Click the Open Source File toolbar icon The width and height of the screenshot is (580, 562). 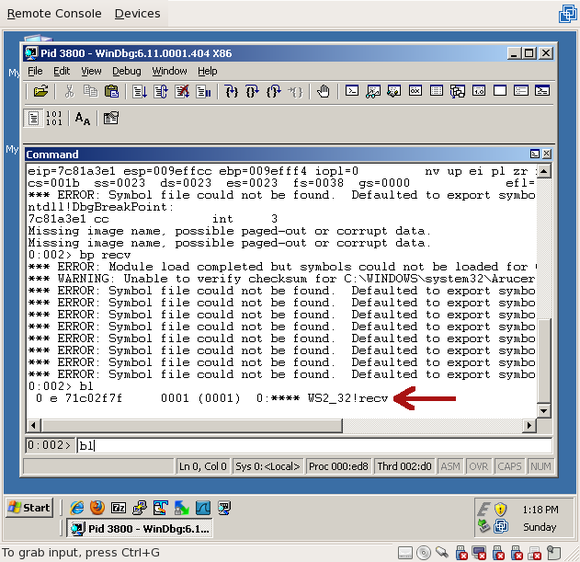41,91
